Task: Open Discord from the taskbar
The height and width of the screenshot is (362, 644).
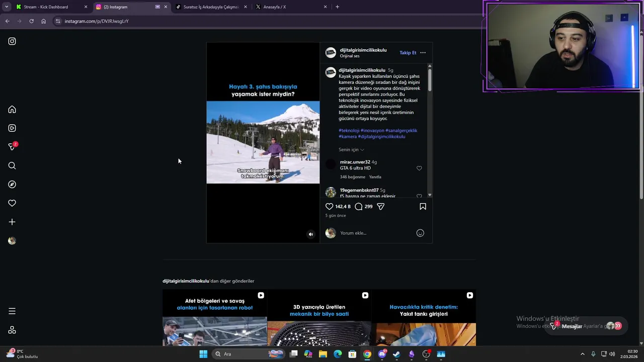Action: click(x=382, y=354)
